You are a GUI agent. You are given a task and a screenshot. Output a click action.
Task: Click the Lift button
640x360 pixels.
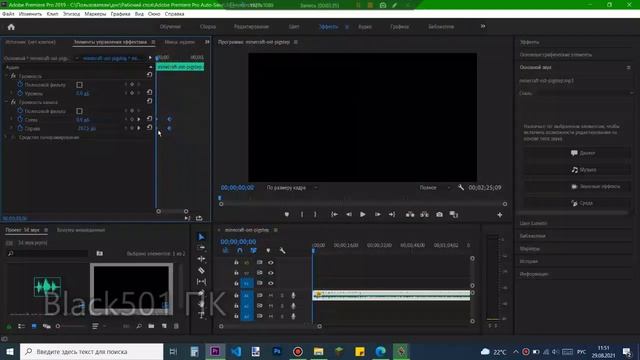(x=410, y=214)
